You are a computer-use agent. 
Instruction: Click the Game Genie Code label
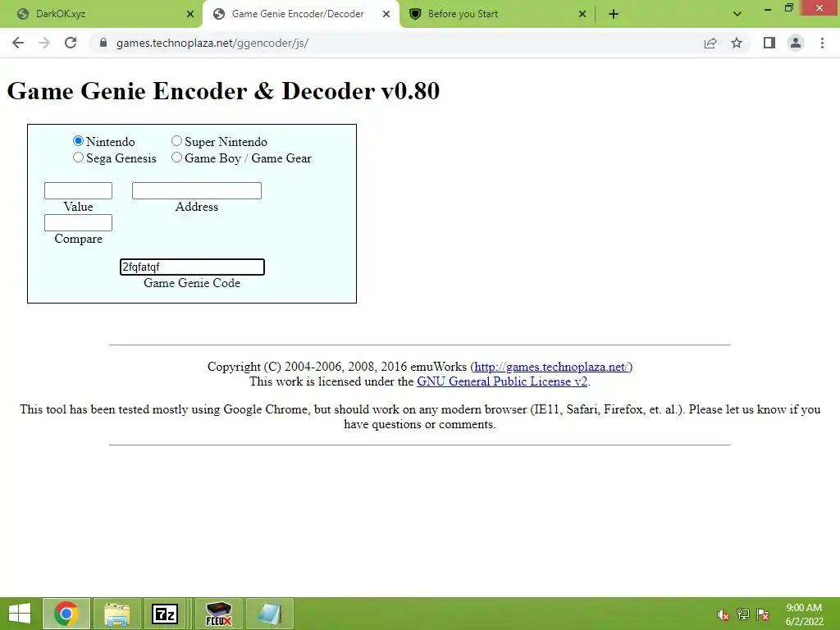[x=192, y=283]
